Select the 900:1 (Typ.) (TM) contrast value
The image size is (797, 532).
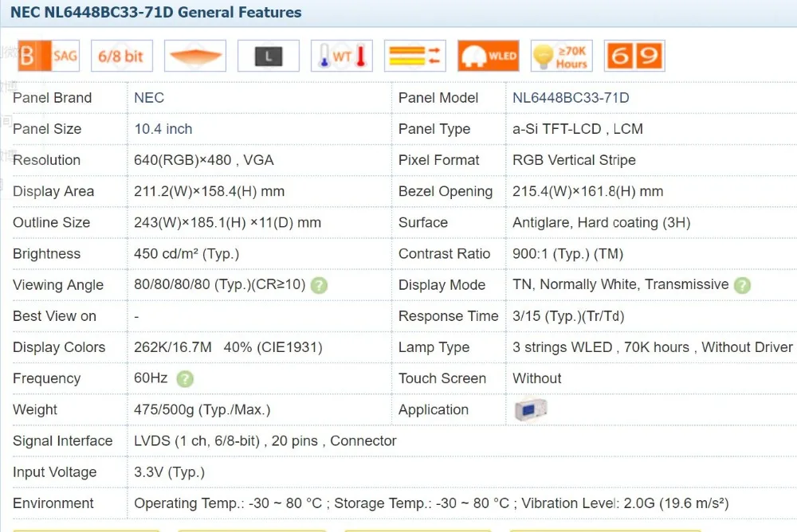(567, 253)
